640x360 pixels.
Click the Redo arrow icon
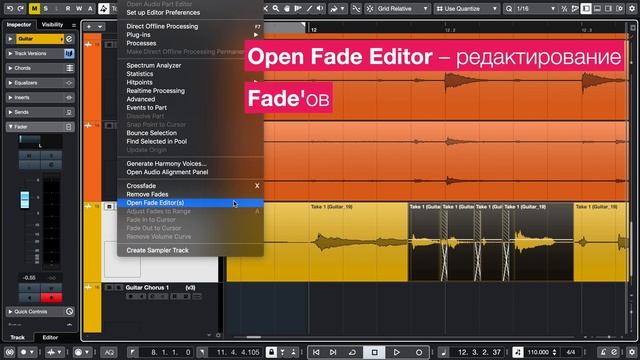pos(20,8)
